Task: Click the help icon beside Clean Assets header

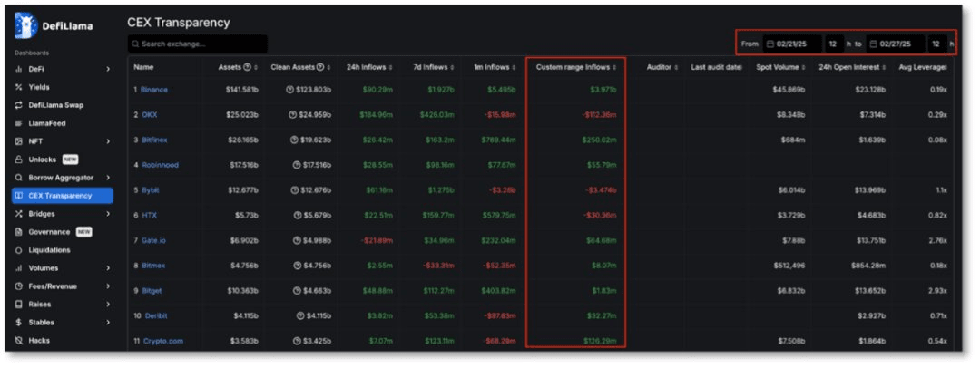Action: click(x=320, y=67)
